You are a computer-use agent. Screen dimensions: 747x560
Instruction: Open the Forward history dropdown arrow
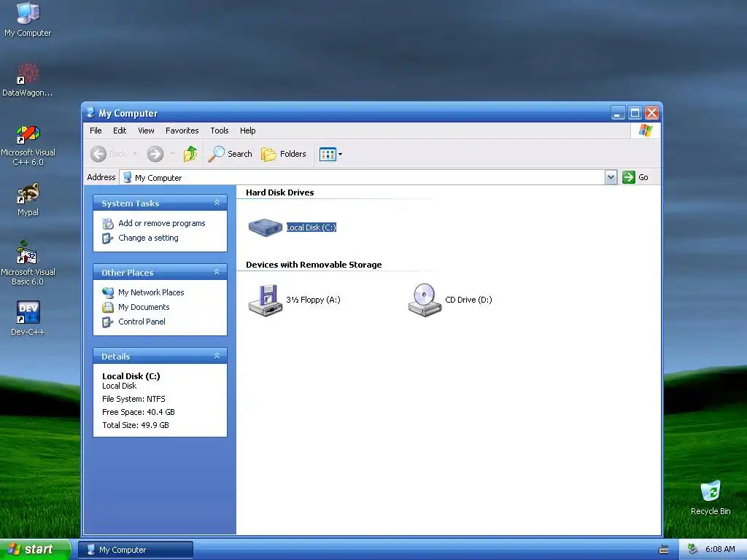(x=172, y=154)
